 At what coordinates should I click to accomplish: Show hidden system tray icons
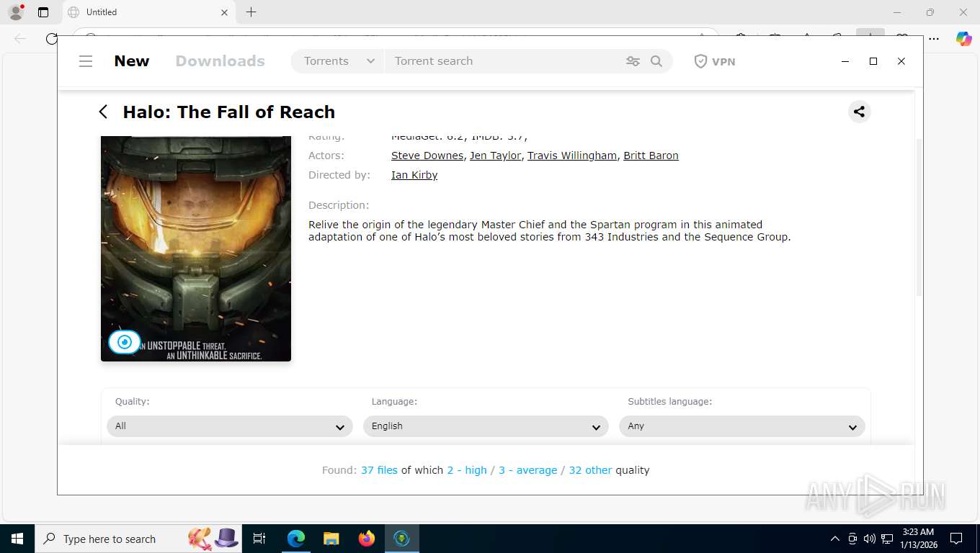[835, 539]
